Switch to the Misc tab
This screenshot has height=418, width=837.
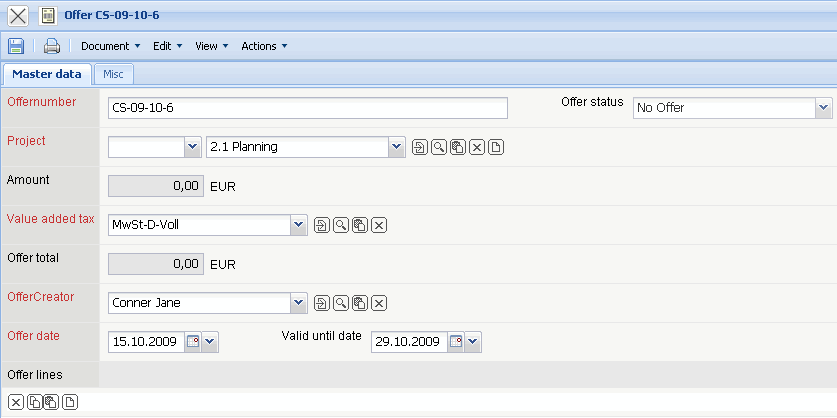tap(113, 74)
